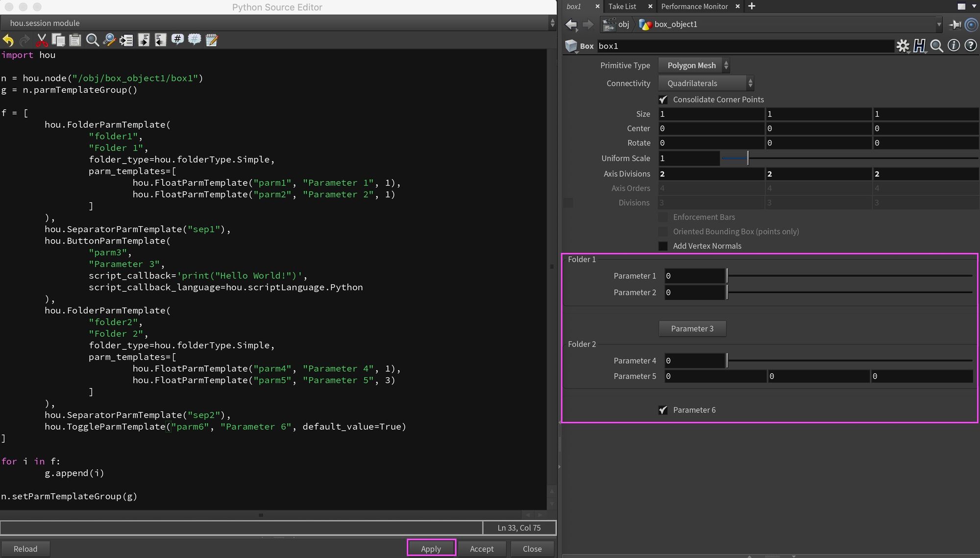Open the Primitive Type dropdown

tap(692, 65)
